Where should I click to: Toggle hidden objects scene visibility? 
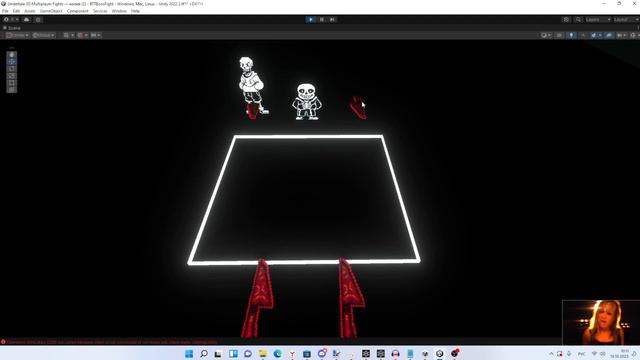click(609, 35)
